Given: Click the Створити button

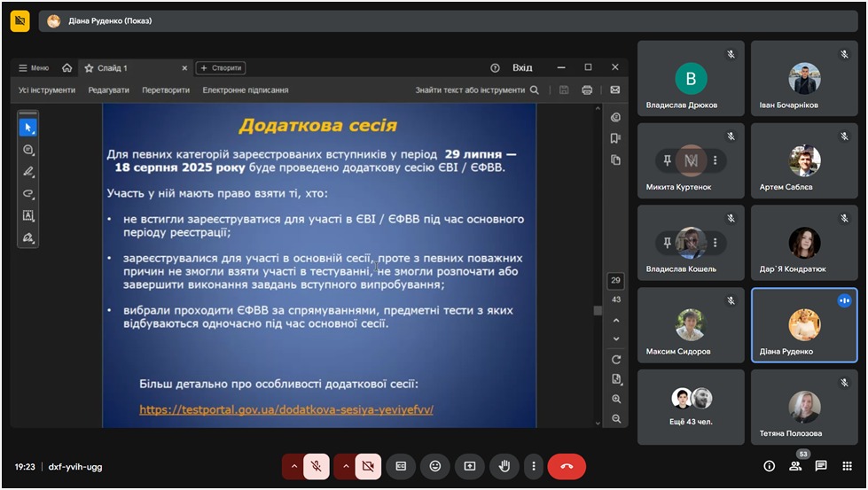Looking at the screenshot, I should [220, 68].
